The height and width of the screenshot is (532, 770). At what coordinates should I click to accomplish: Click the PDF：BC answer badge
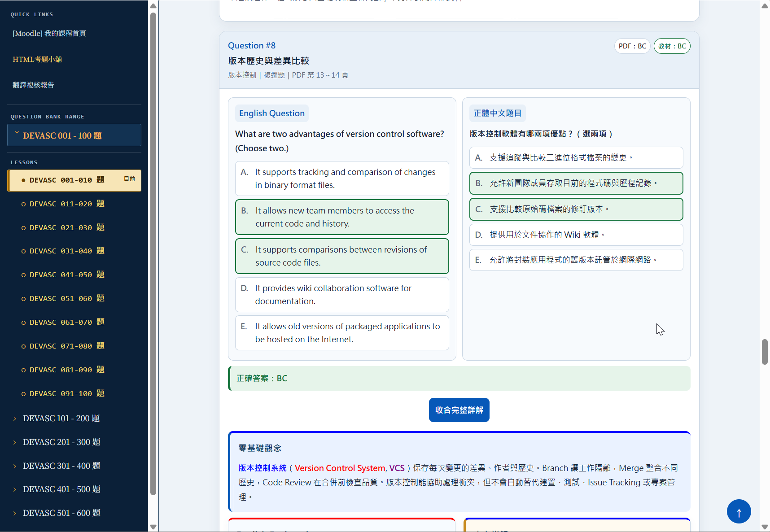coord(632,46)
